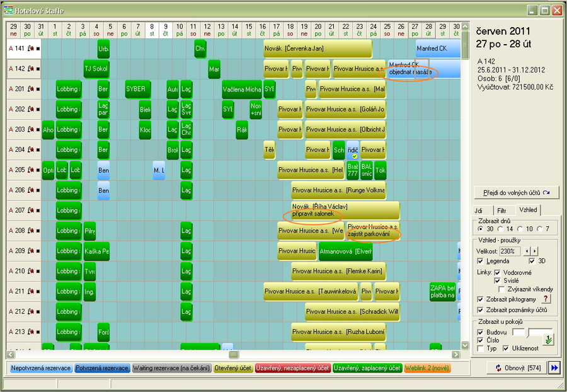Click the black square marker in row A 202
This screenshot has width=567, height=392.
pyautogui.click(x=38, y=110)
